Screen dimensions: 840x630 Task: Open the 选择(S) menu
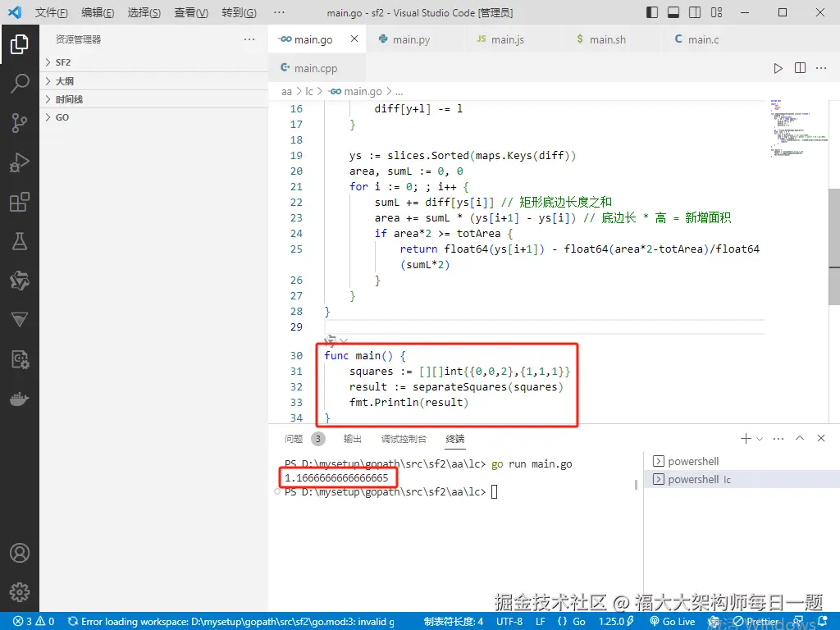(x=144, y=12)
